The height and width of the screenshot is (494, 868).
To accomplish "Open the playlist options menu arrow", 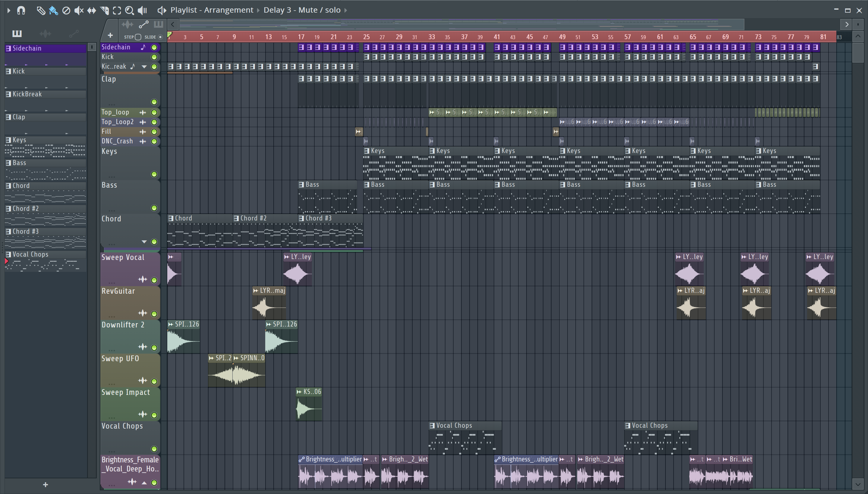I will pos(9,10).
